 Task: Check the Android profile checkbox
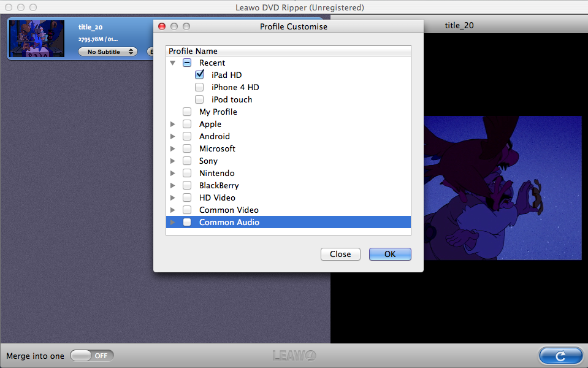pyautogui.click(x=187, y=136)
